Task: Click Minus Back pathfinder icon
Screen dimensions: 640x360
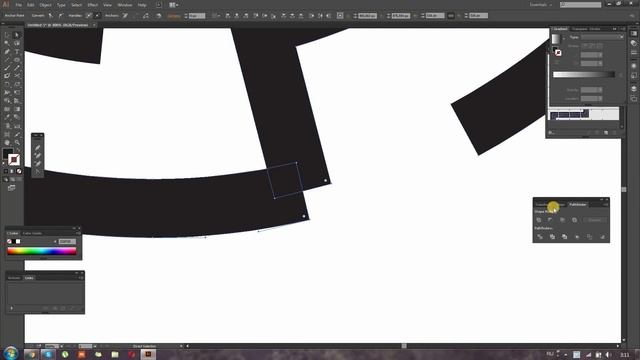Action: click(602, 237)
